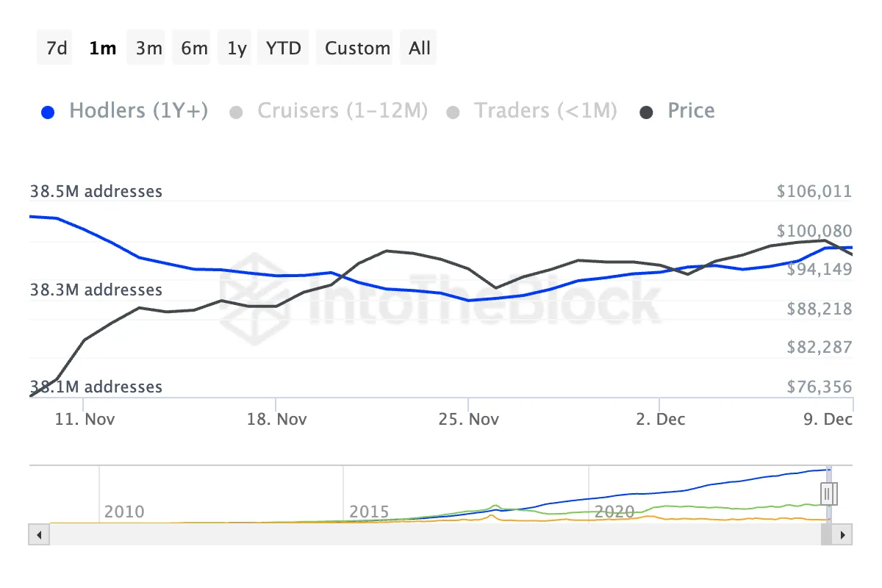Select the 7d time range

coord(56,49)
